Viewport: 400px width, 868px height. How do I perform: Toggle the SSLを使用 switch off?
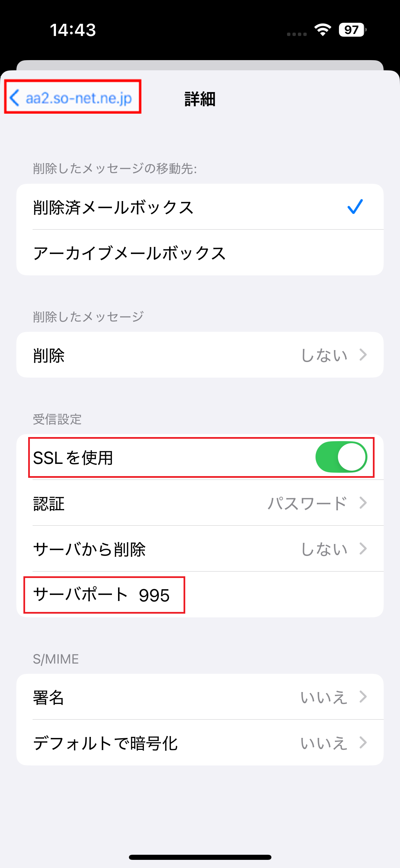click(x=341, y=457)
